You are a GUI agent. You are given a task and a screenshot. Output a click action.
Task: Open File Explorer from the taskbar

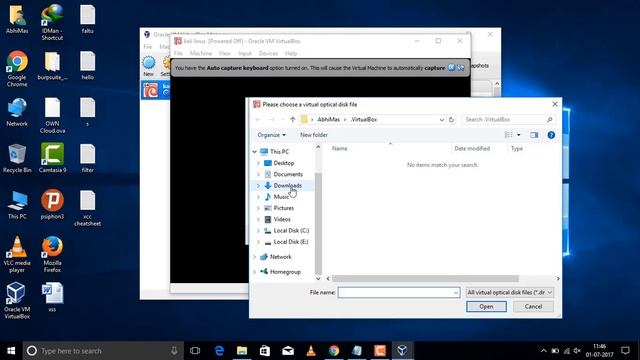click(242, 351)
